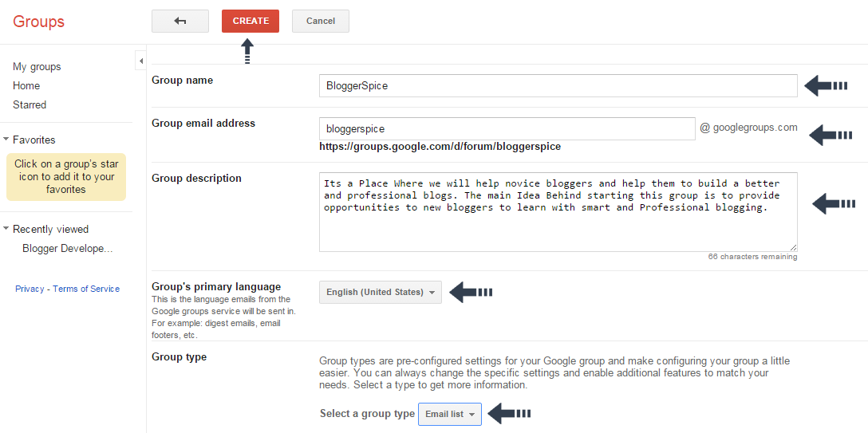868x433 pixels.
Task: Go to Home in the sidebar
Action: (26, 85)
